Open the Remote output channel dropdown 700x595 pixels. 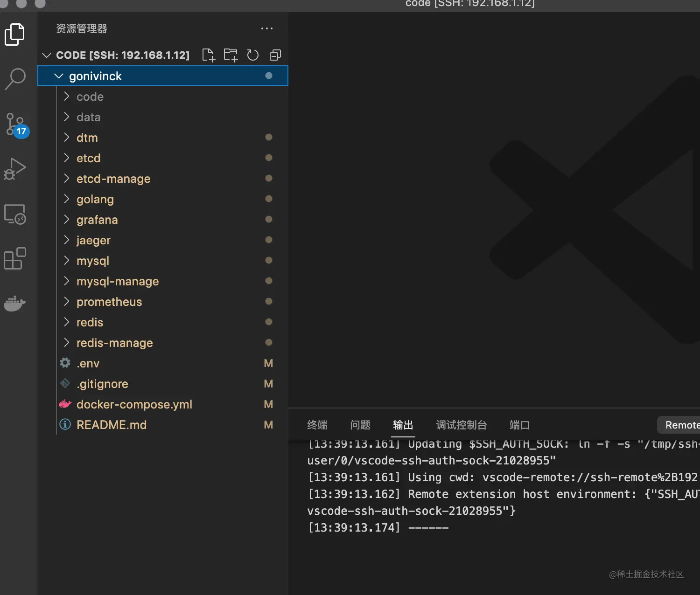point(679,425)
